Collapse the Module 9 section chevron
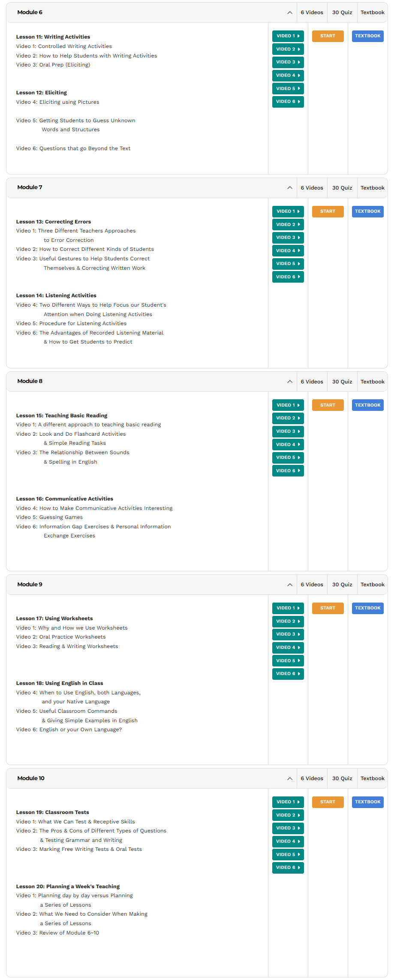Image resolution: width=394 pixels, height=980 pixels. (290, 585)
